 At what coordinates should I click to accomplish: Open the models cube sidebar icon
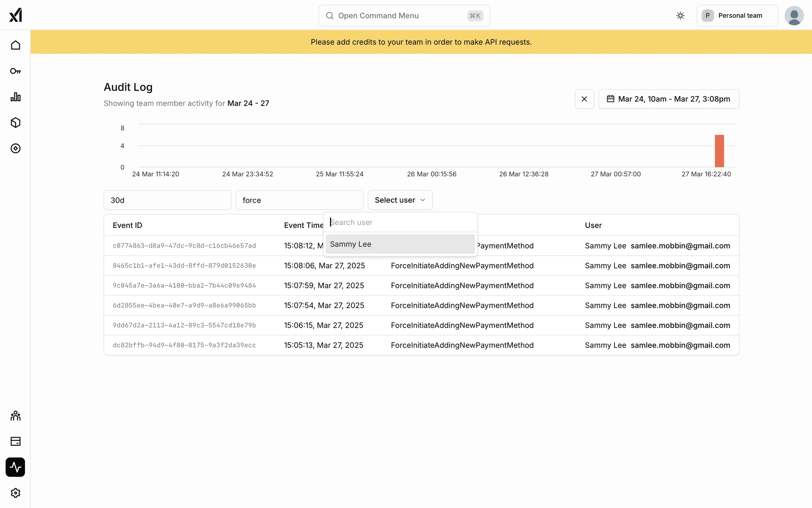(x=16, y=123)
